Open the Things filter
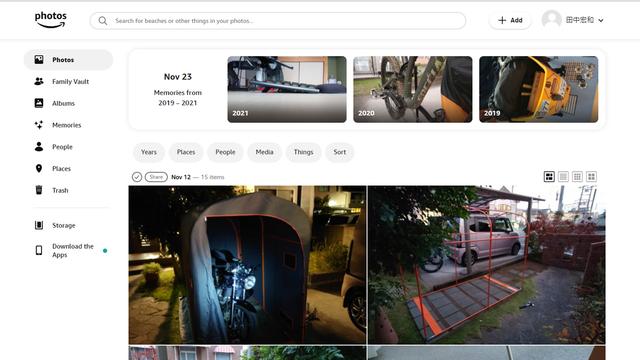 pos(303,152)
